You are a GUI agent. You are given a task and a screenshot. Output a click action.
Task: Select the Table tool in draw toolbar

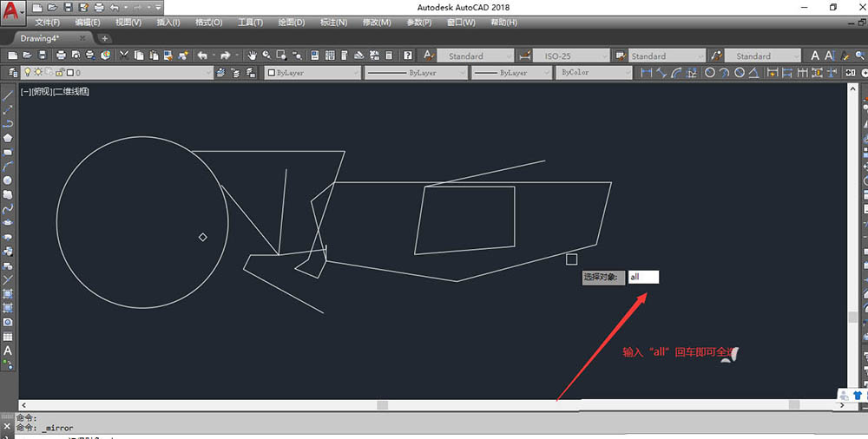(x=8, y=337)
